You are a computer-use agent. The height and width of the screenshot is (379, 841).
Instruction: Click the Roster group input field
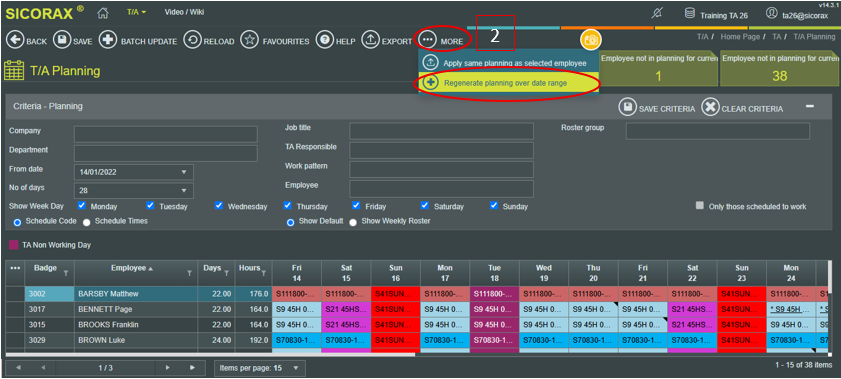click(718, 131)
